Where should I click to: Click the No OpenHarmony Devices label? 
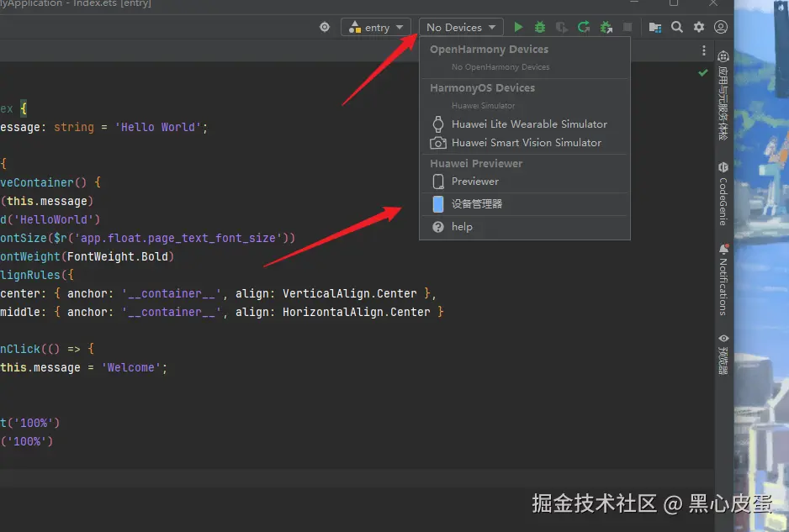[x=500, y=67]
